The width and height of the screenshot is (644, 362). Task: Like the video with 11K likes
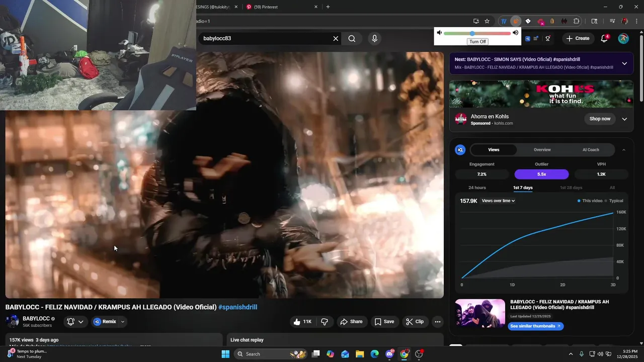pyautogui.click(x=302, y=322)
